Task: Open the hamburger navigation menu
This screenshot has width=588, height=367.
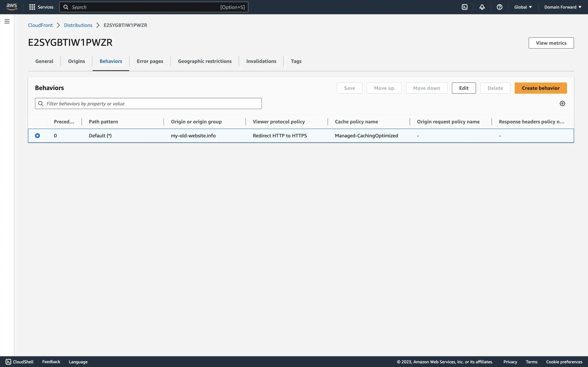Action: click(7, 21)
